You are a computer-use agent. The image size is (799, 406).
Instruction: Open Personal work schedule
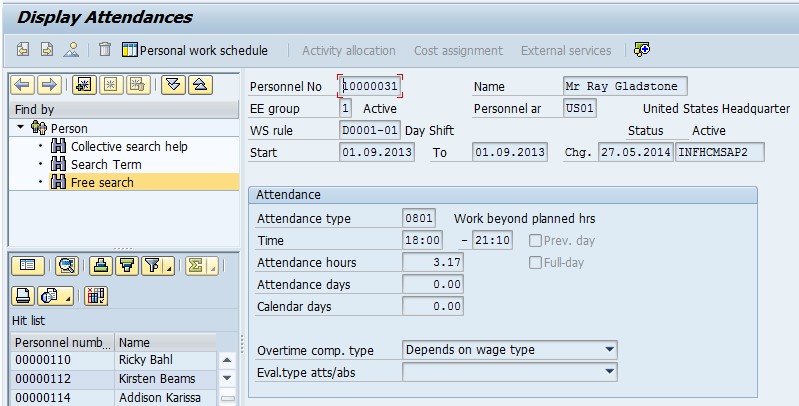195,50
